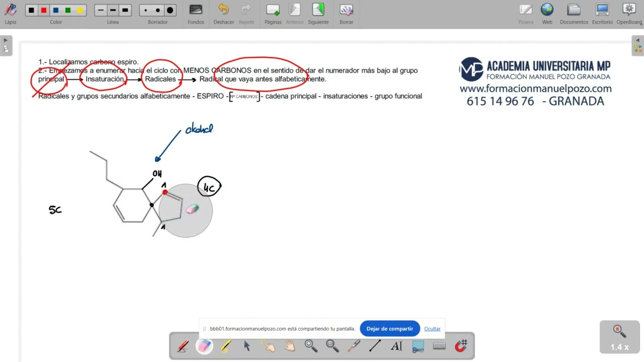Select the capture region scissors tool
Screen dimensions: 644x362
418,346
